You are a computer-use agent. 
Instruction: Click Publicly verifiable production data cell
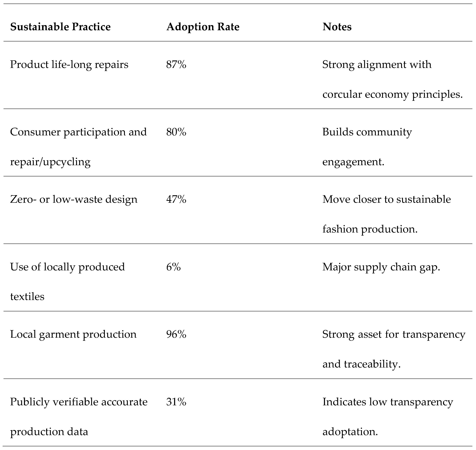(79, 417)
